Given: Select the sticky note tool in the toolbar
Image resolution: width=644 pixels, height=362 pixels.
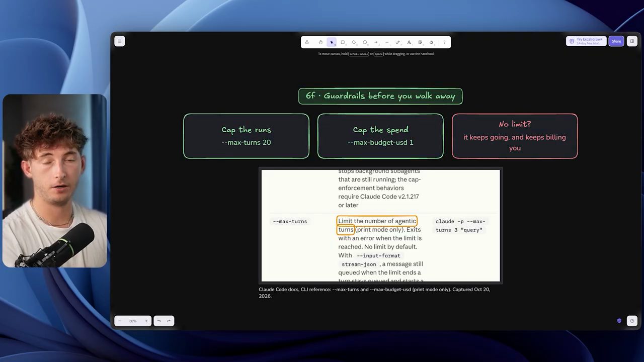Looking at the screenshot, I should click(420, 42).
